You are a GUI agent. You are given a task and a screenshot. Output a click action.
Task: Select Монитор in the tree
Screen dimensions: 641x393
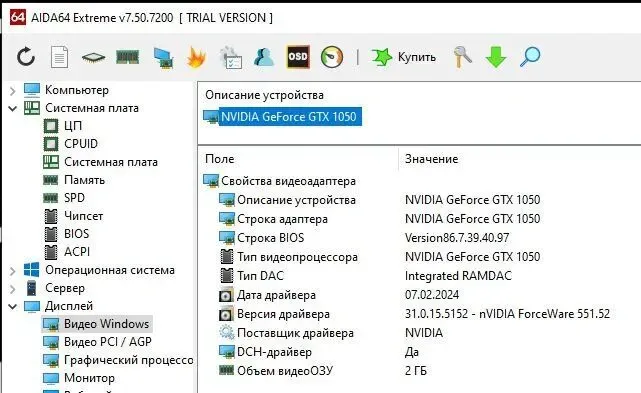[89, 378]
